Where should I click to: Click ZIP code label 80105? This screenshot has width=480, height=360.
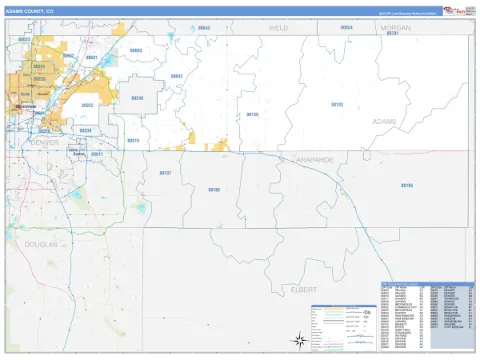tap(407, 185)
